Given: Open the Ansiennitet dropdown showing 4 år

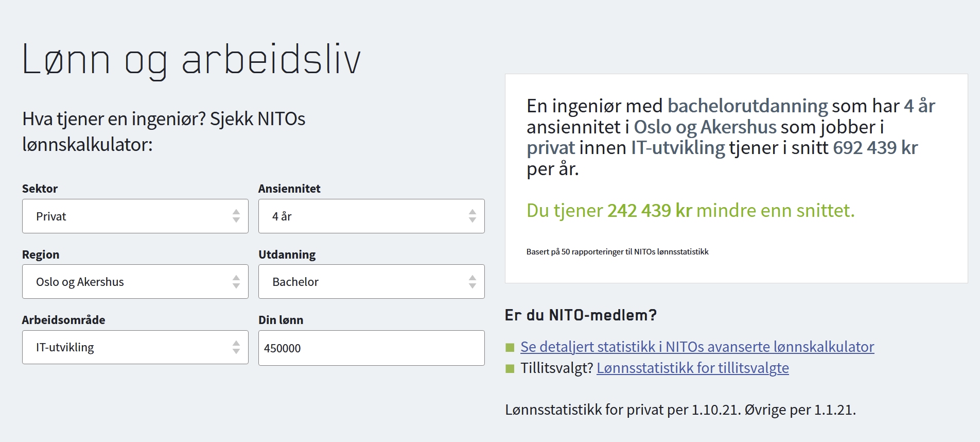Looking at the screenshot, I should pyautogui.click(x=372, y=216).
